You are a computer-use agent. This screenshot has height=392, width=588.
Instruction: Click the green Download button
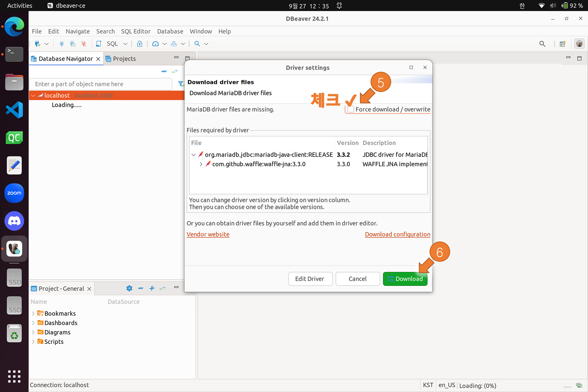[405, 279]
